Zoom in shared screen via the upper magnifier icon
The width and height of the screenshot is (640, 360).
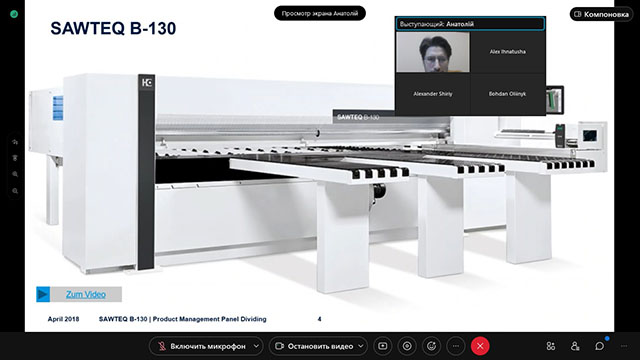[x=15, y=174]
